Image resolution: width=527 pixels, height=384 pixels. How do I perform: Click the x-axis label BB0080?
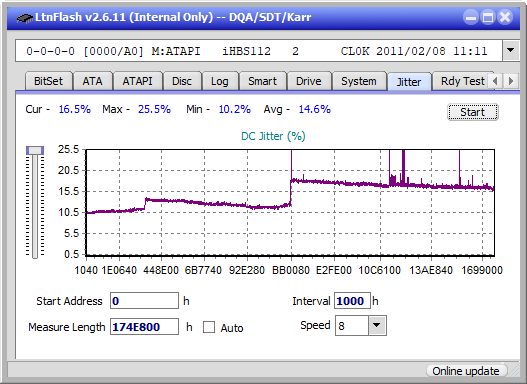pos(291,270)
